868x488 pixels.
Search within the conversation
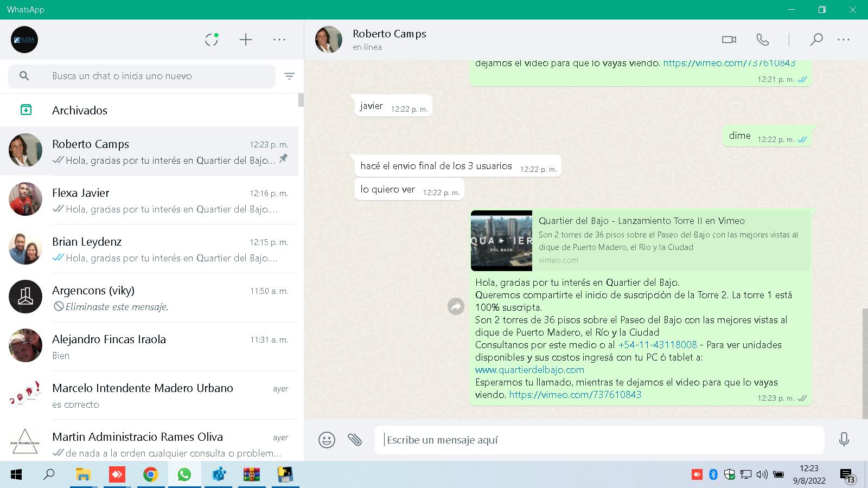pyautogui.click(x=816, y=40)
